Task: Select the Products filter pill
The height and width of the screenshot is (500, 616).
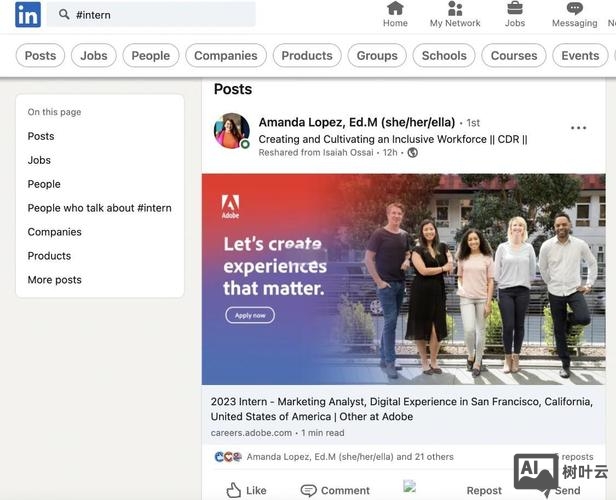Action: pos(307,55)
